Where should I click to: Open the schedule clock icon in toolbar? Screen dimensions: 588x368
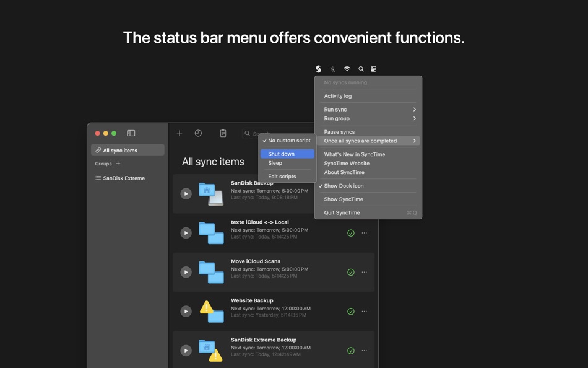(x=199, y=133)
